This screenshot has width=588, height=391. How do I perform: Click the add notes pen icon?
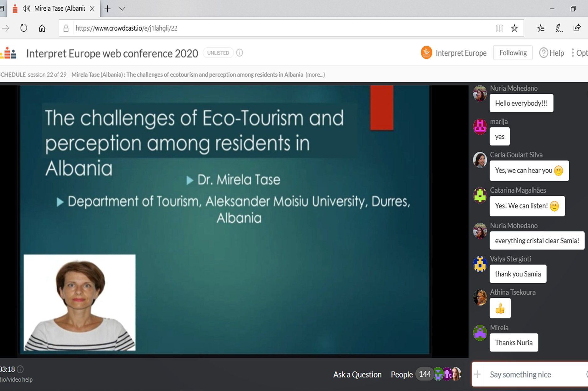[559, 28]
